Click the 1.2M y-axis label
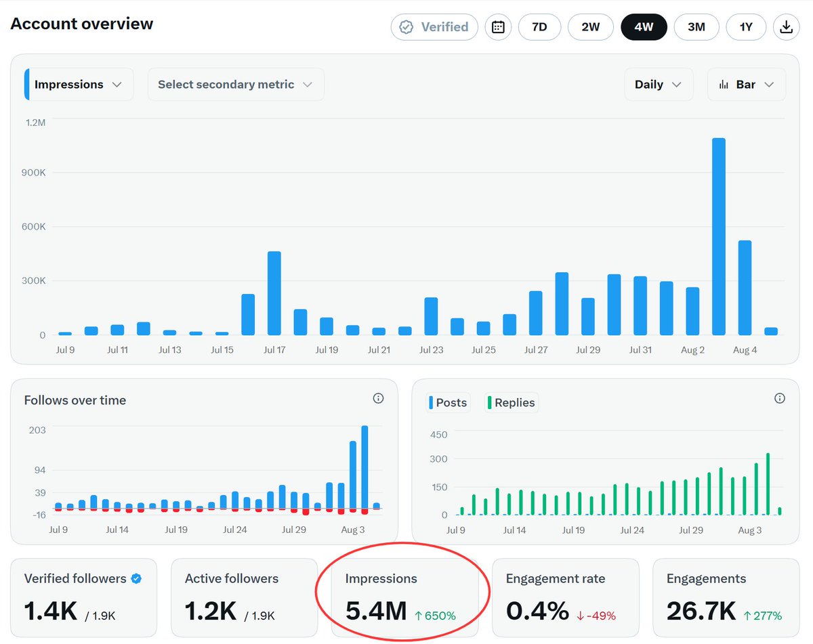Screen dimensions: 813x644 click(x=36, y=123)
